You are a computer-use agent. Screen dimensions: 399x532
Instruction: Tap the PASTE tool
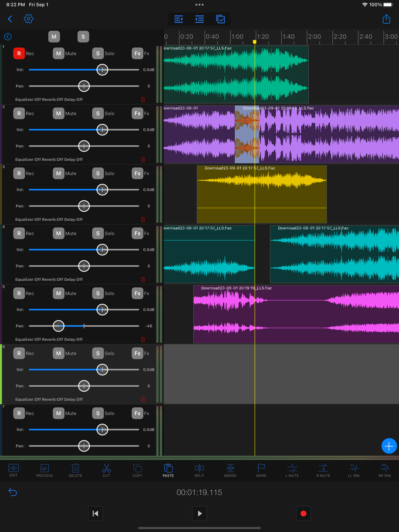168,470
